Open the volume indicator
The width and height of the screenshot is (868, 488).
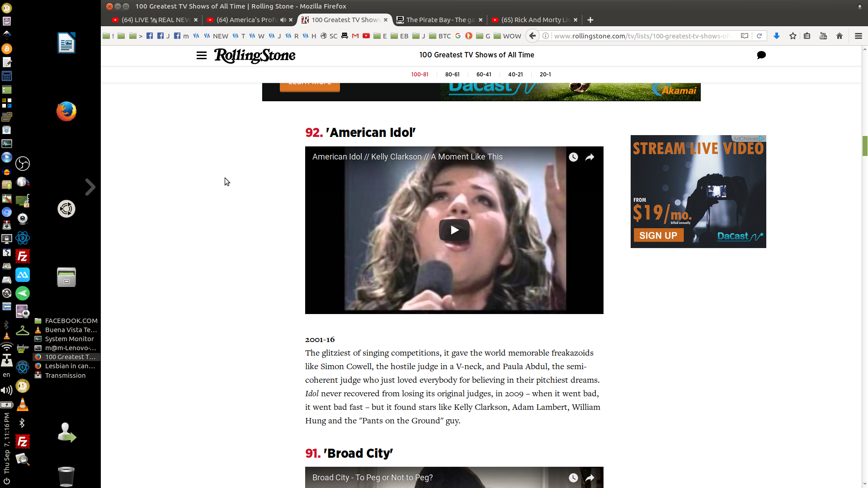click(x=6, y=390)
